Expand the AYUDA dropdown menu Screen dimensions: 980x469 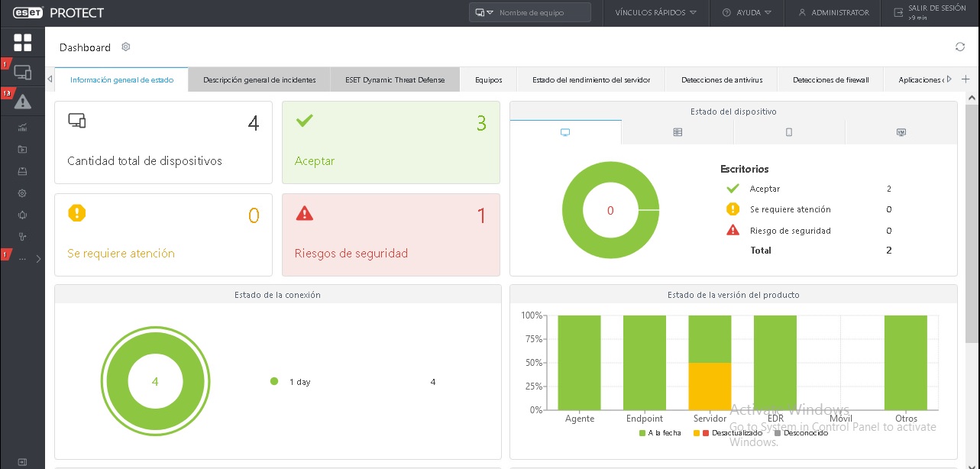[746, 12]
